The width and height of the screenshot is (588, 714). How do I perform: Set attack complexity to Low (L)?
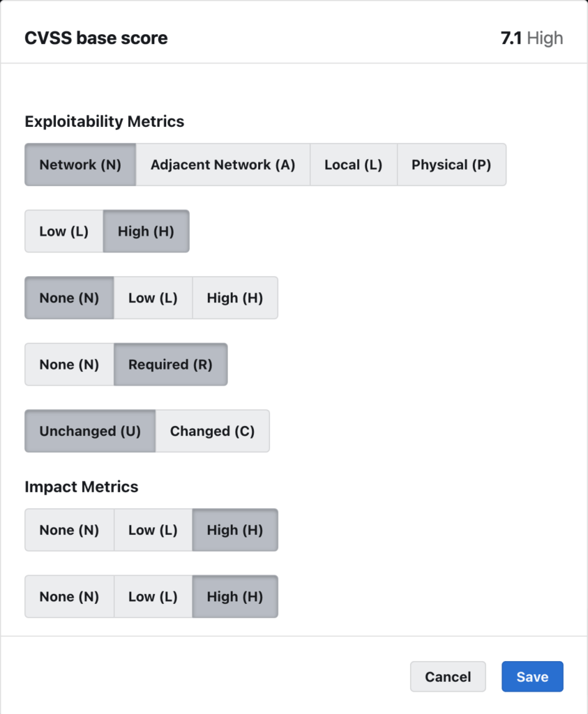(x=63, y=231)
